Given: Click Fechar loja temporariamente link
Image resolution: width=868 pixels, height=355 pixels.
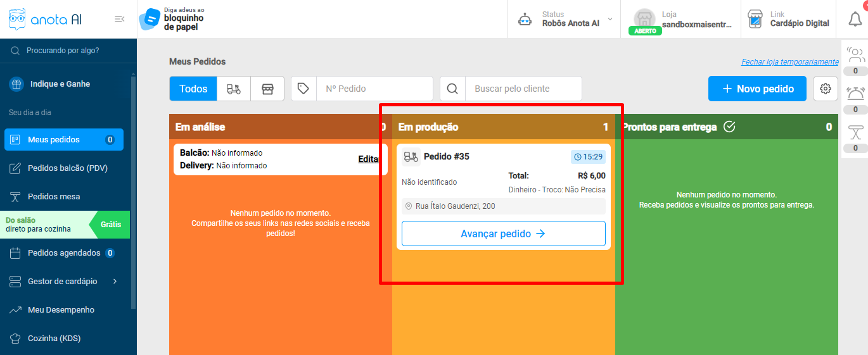Looking at the screenshot, I should (x=790, y=62).
